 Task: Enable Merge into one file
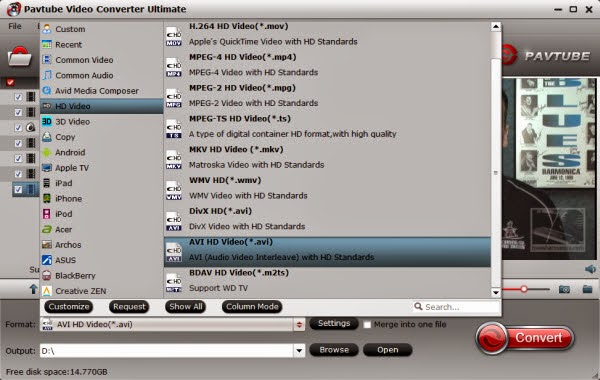[x=367, y=325]
